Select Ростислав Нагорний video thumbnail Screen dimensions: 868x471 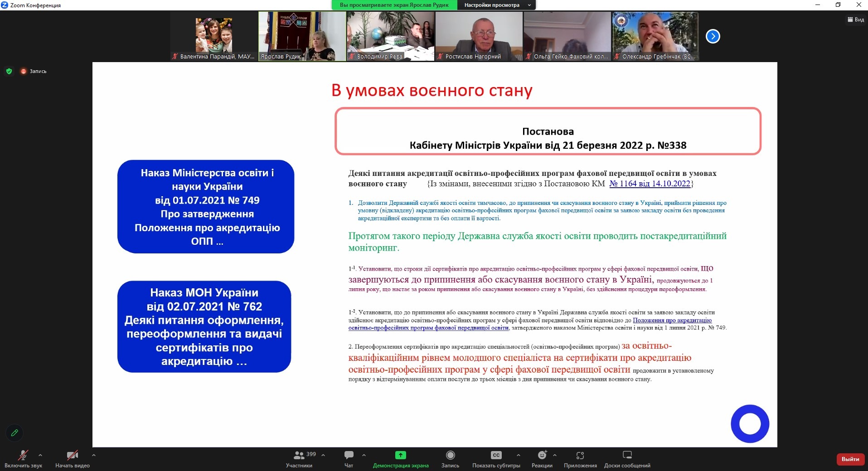pyautogui.click(x=479, y=36)
